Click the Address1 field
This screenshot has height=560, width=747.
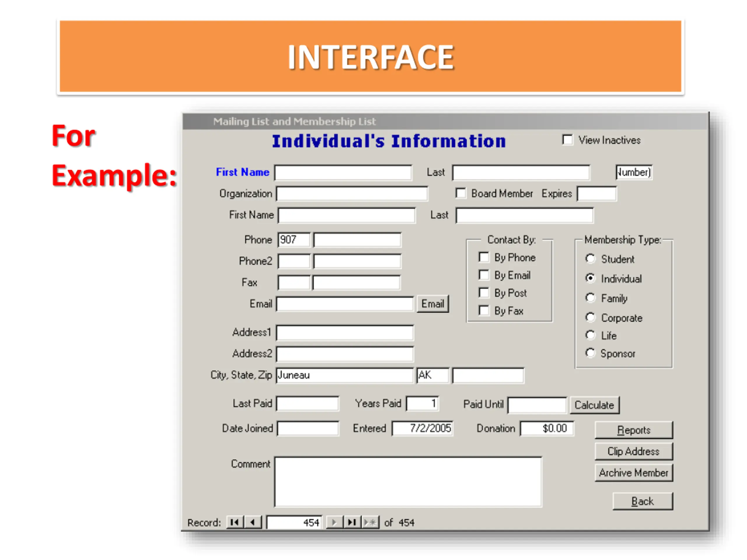pos(345,332)
